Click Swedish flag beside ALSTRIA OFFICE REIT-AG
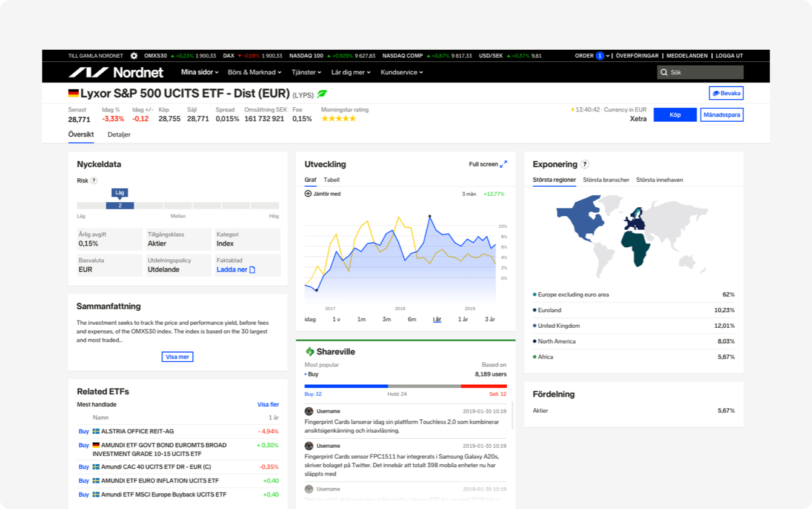This screenshot has height=509, width=812. [96, 431]
